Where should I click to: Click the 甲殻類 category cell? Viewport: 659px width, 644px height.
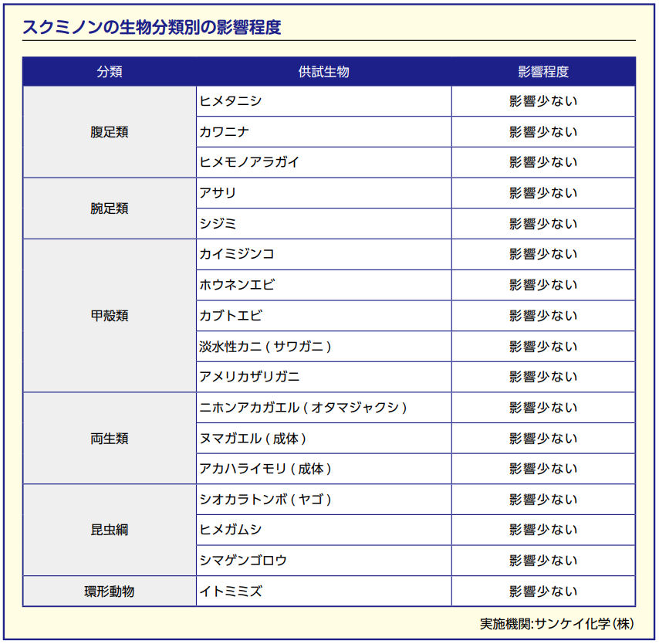[x=108, y=316]
